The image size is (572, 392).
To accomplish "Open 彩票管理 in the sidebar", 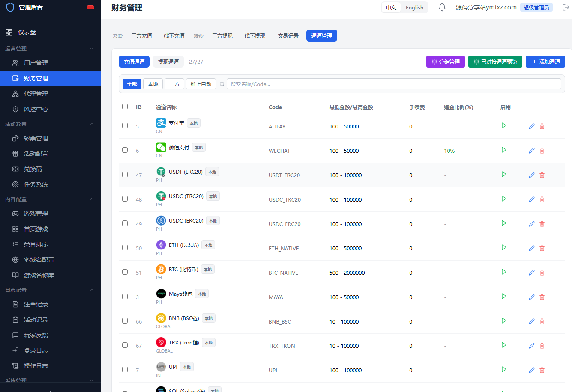I will tap(51, 138).
